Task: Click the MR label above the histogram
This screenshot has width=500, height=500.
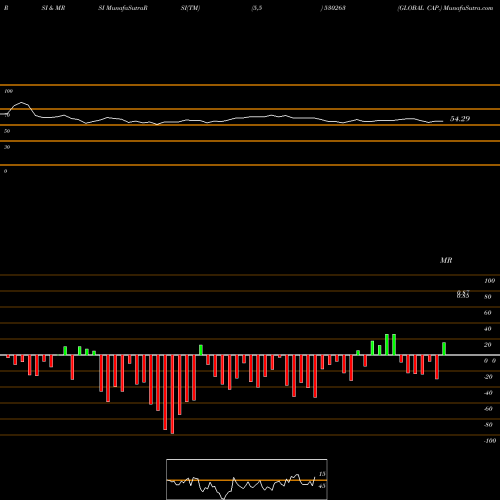Action: (446, 260)
